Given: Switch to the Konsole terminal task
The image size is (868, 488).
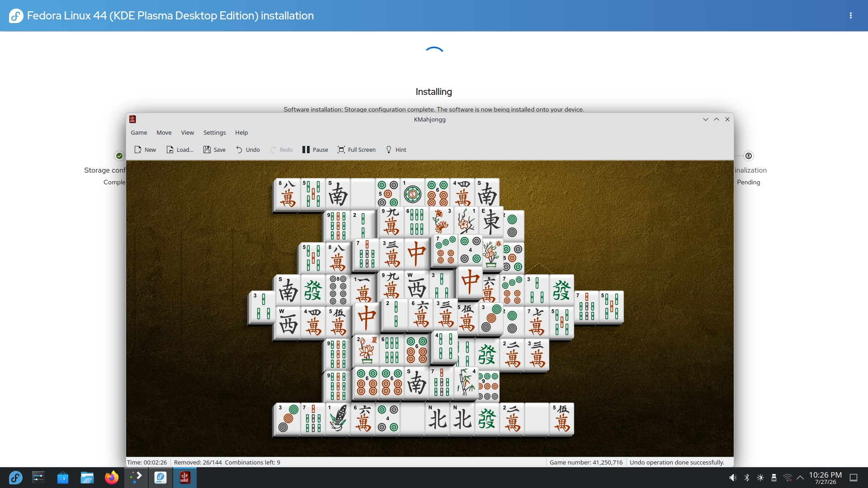Looking at the screenshot, I should (136, 478).
